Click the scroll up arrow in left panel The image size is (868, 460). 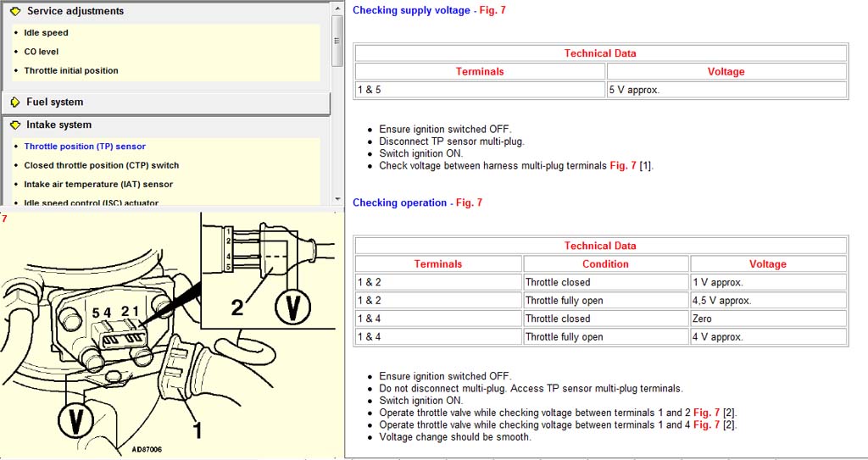click(337, 8)
